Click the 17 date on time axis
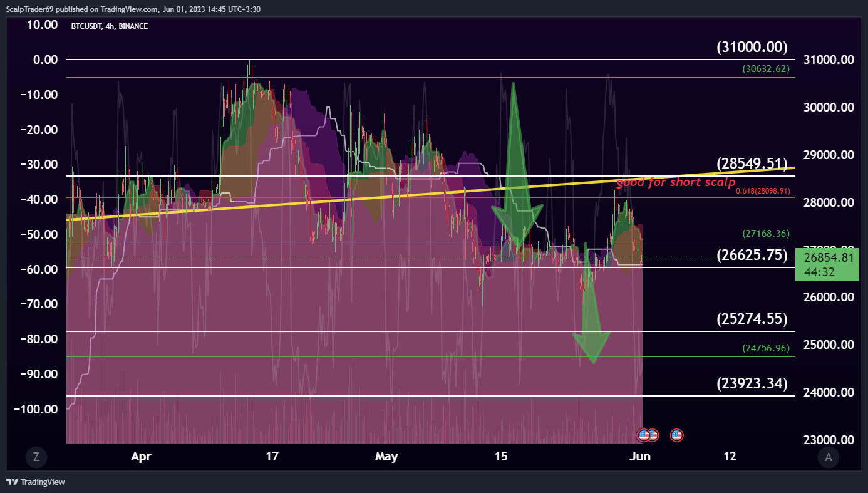 [272, 457]
